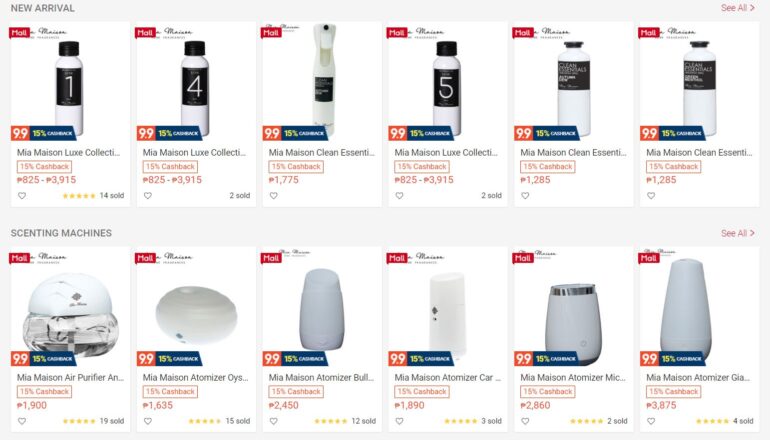Open See All for Scenting Machines
Screen dimensions: 770x440
(738, 233)
